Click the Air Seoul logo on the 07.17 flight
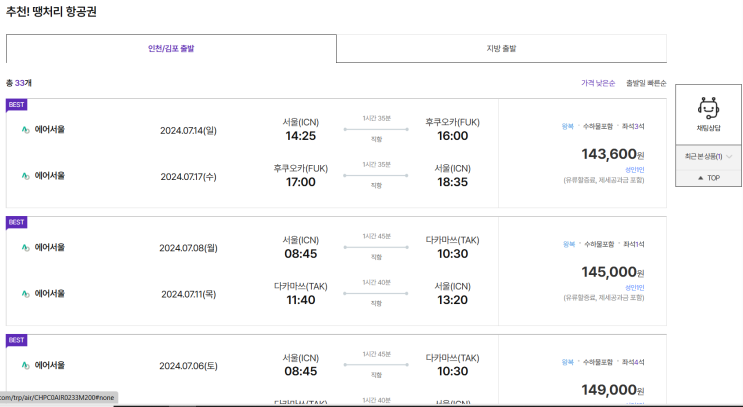Screen dimensions: 743x407 point(26,175)
